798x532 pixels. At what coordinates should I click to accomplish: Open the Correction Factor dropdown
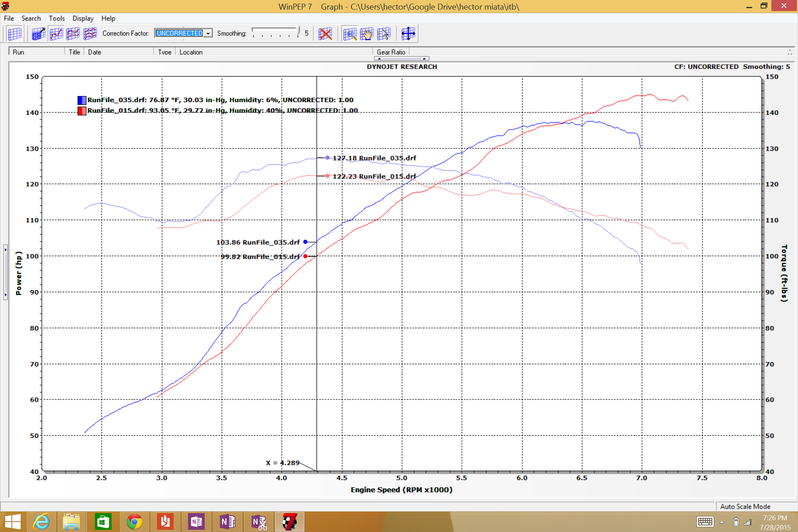pos(208,33)
